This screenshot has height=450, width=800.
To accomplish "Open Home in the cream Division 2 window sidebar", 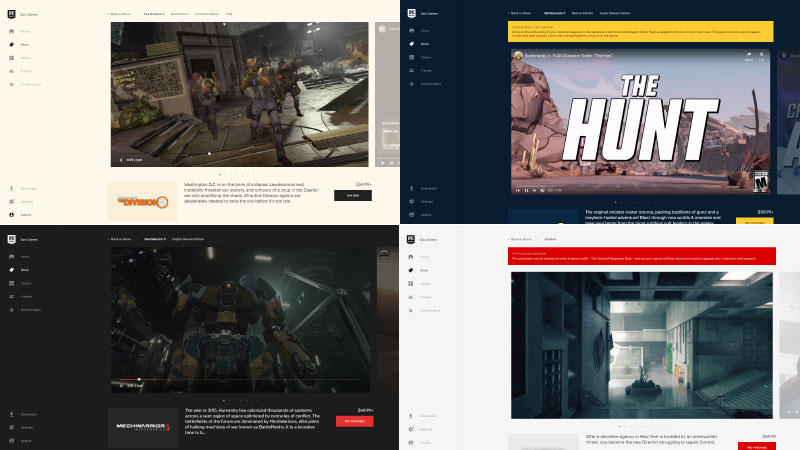I will (x=19, y=32).
